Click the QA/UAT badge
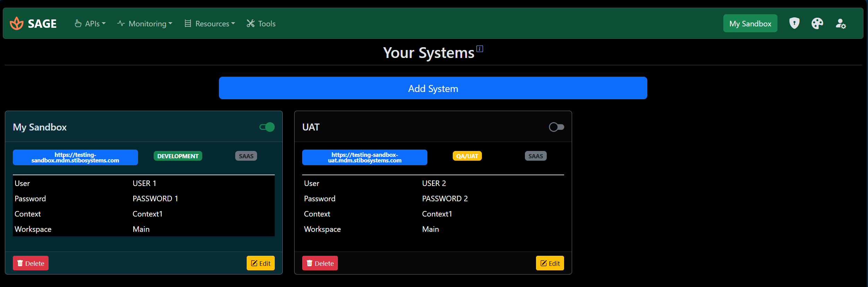Viewport: 868px width, 287px height. point(467,156)
